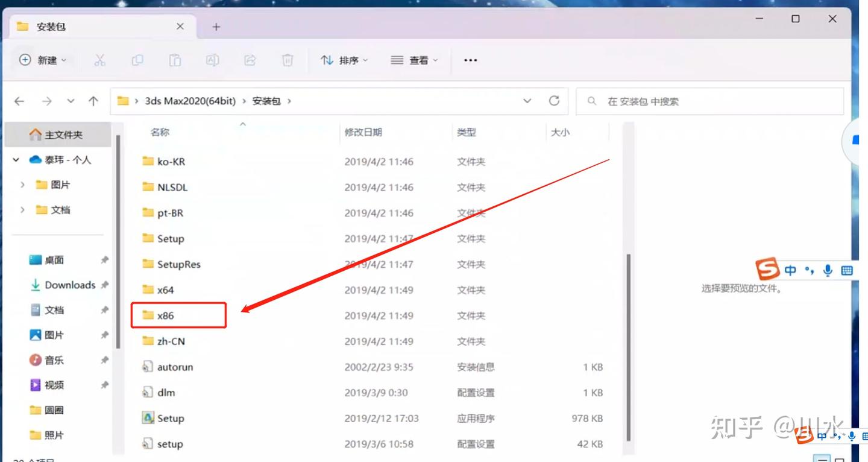Click the rename icon in toolbar
The height and width of the screenshot is (462, 868).
pos(212,60)
